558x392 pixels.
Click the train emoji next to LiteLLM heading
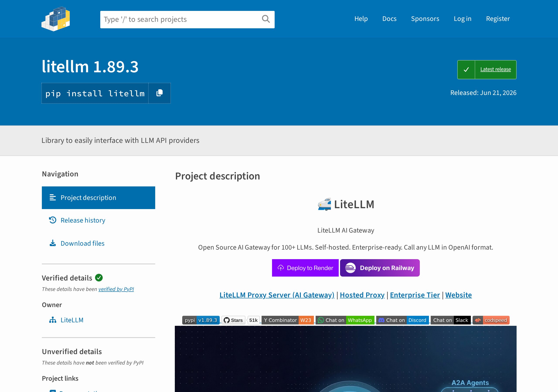pos(325,204)
